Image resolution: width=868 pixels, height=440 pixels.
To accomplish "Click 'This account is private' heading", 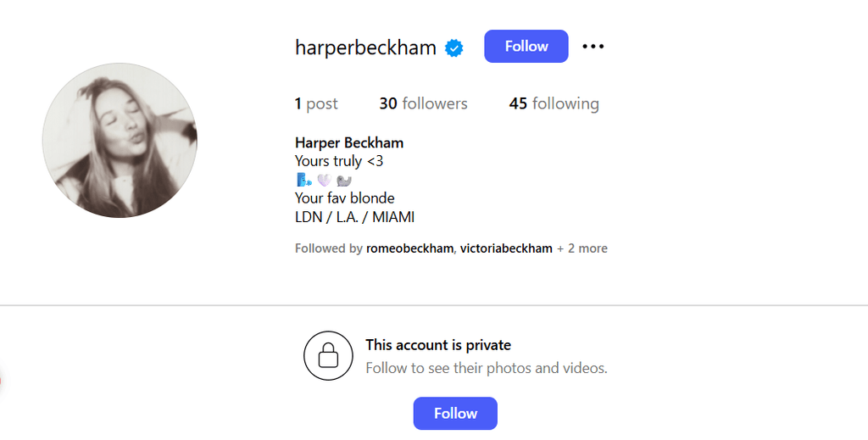I will 438,345.
